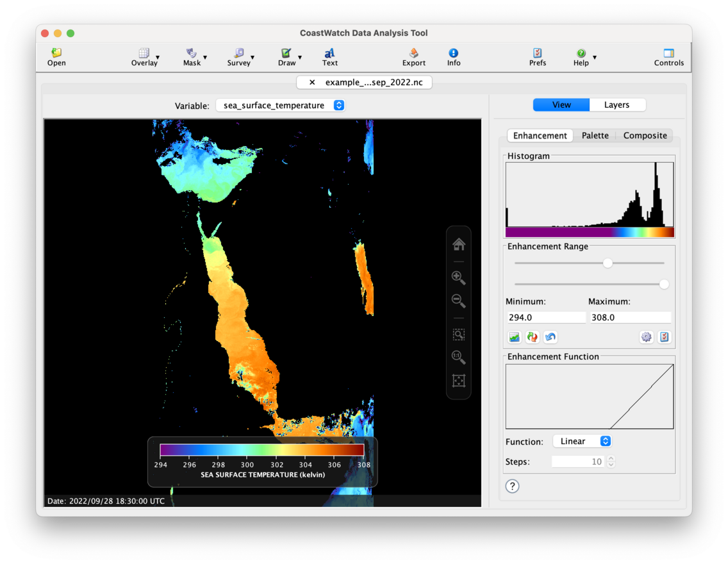728x564 pixels.
Task: Toggle the Controls panel visibility
Action: 668,57
